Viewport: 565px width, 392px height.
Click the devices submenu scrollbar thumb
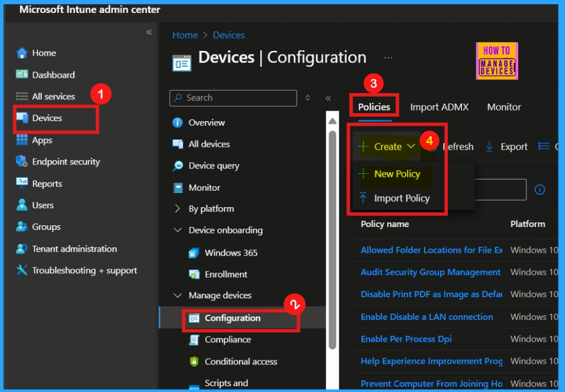pos(332,240)
